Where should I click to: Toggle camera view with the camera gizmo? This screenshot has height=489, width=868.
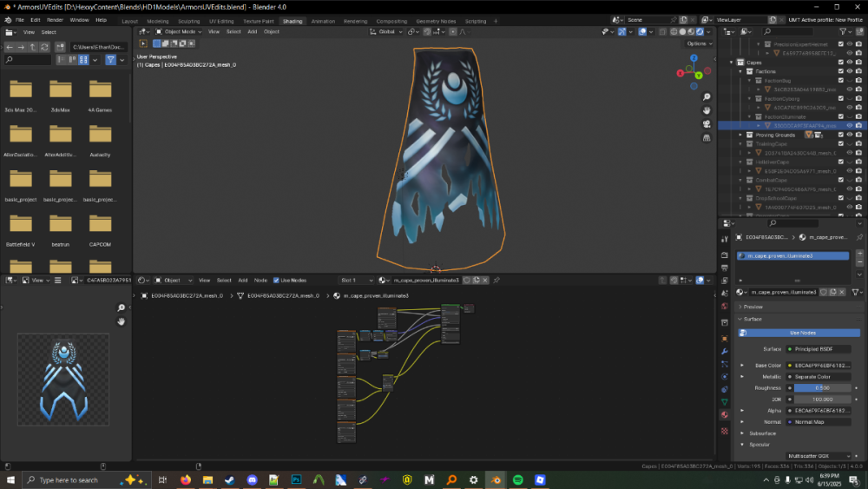[707, 124]
